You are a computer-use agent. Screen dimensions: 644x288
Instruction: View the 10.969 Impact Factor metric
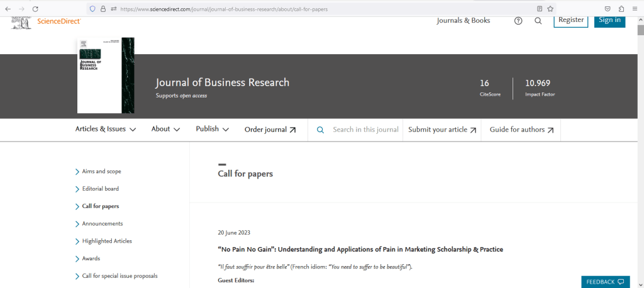click(x=540, y=88)
